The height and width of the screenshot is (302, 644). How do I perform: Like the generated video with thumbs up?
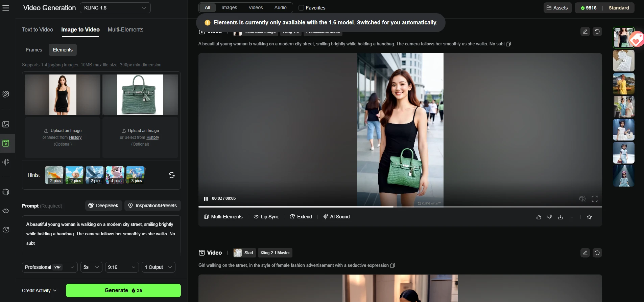[539, 217]
